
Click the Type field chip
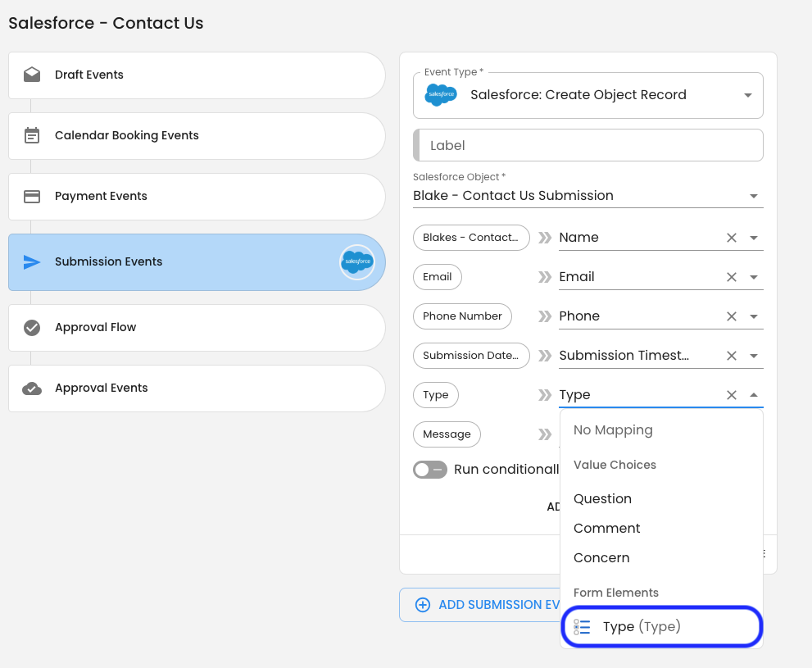pyautogui.click(x=436, y=395)
